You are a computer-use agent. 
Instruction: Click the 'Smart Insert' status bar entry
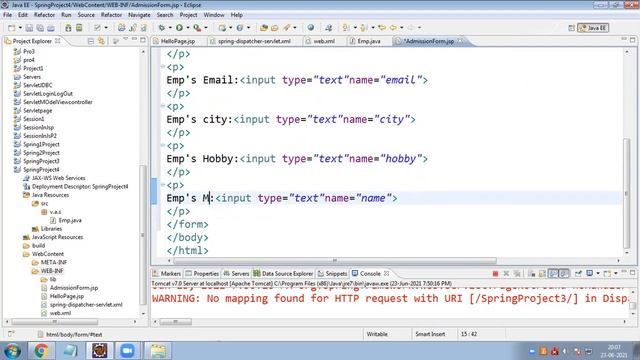click(x=430, y=334)
